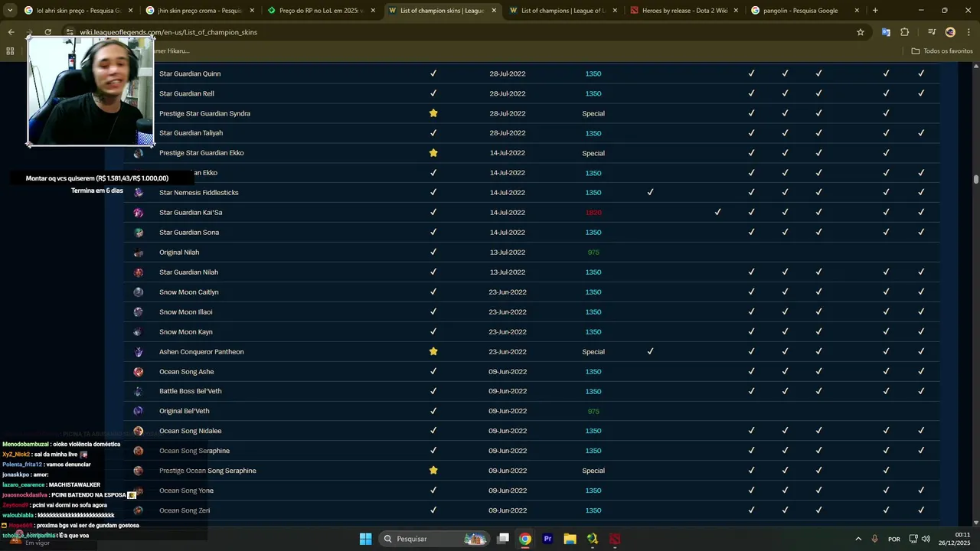Image resolution: width=980 pixels, height=551 pixels.
Task: Click the Star Nemesis Fiddlesticks champion icon
Action: tap(138, 193)
